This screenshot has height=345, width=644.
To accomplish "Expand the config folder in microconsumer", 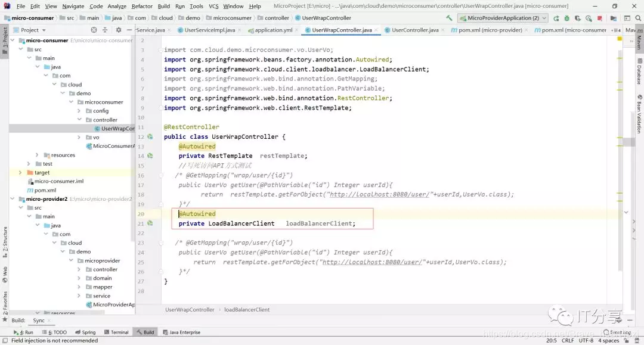I will [x=79, y=111].
